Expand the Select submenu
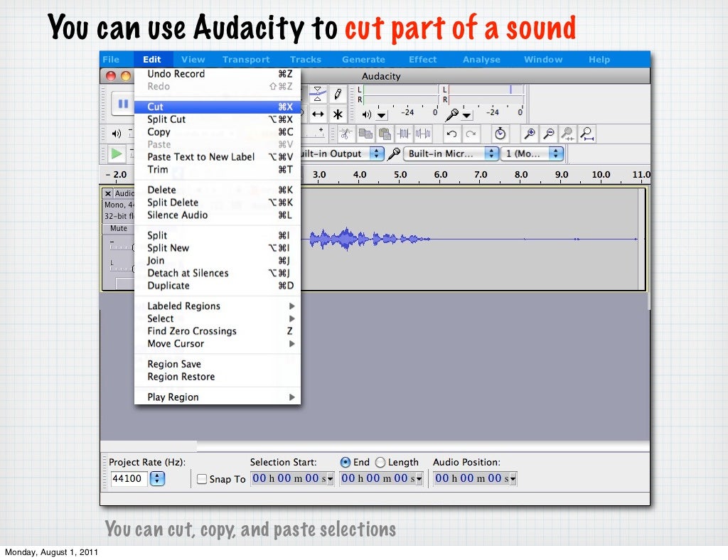 pyautogui.click(x=218, y=318)
